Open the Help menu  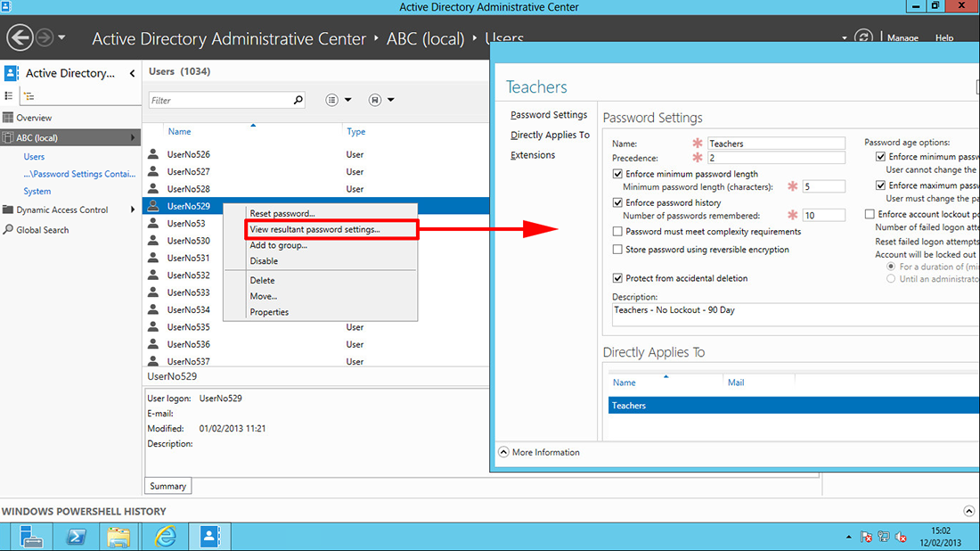point(943,38)
